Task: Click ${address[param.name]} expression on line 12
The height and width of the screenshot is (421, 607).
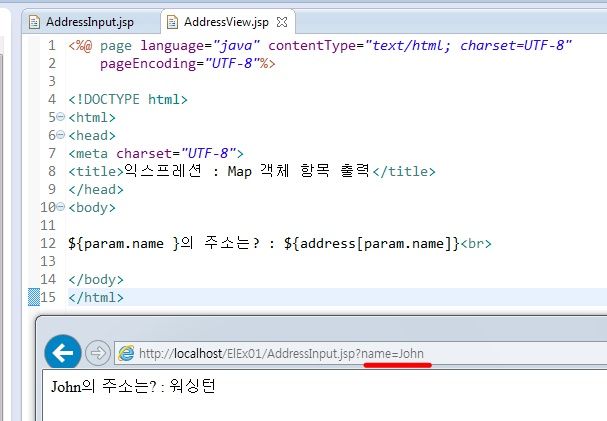Action: 372,244
